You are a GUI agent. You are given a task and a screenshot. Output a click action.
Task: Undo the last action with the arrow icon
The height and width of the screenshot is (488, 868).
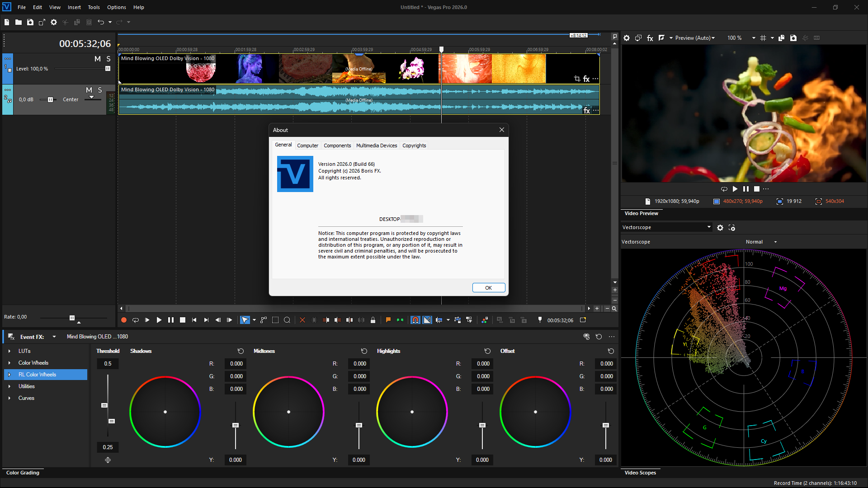click(101, 22)
